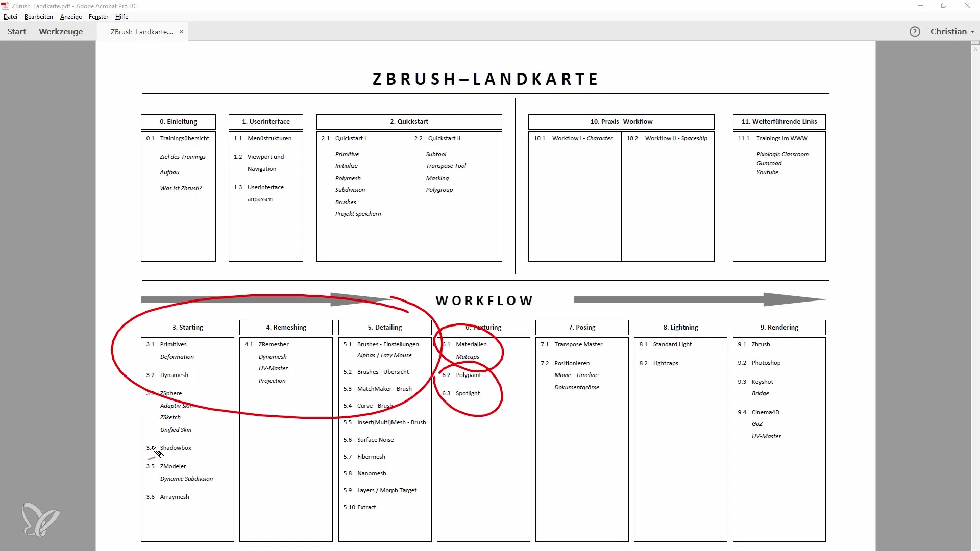Click the Anzeige menu item
The height and width of the screenshot is (551, 980).
point(70,16)
